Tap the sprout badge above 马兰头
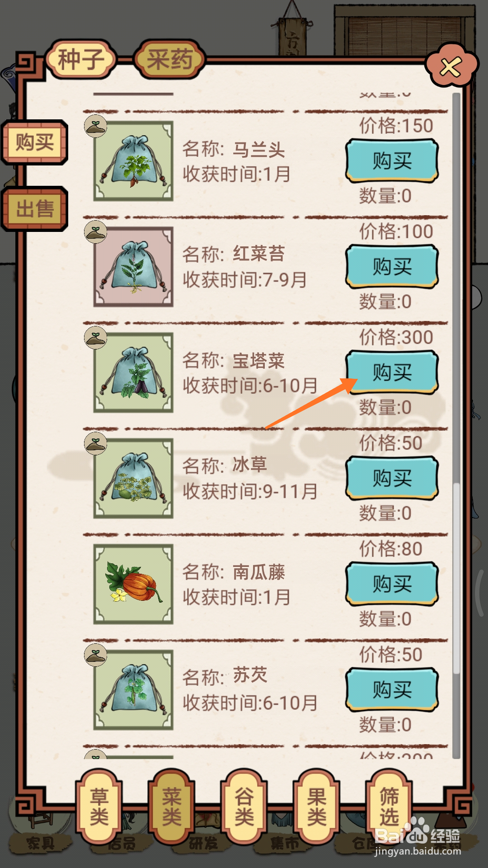The height and width of the screenshot is (868, 488). (x=96, y=126)
